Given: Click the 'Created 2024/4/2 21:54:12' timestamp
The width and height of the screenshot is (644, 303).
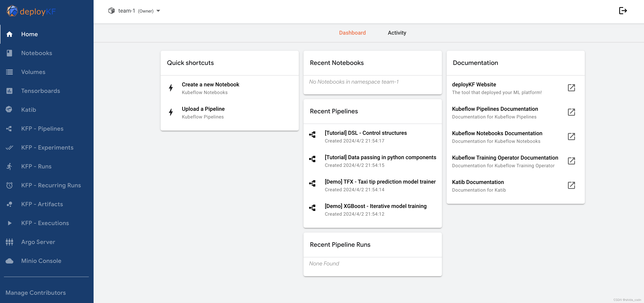Looking at the screenshot, I should pos(354,214).
